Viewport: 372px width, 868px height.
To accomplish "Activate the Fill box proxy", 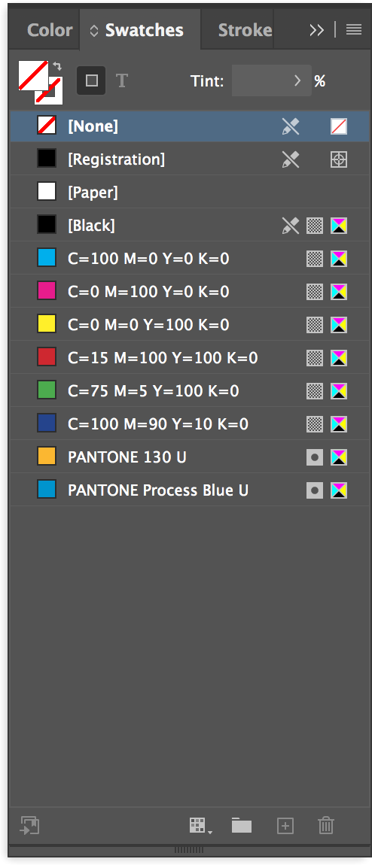I will click(x=32, y=74).
